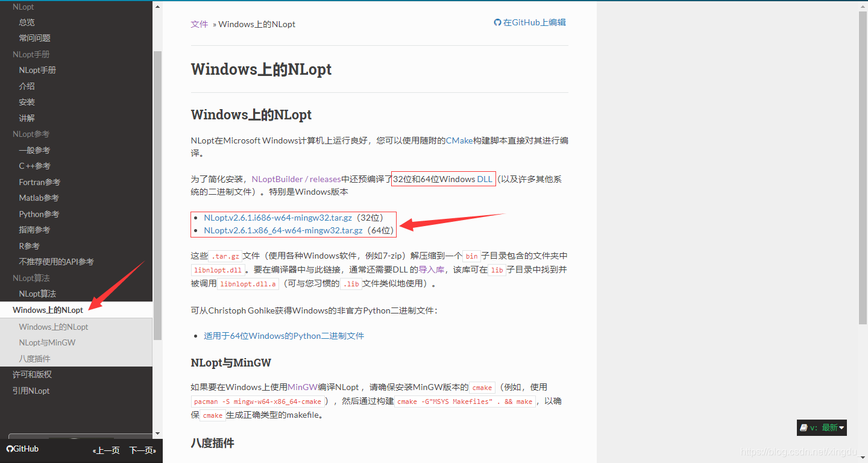Viewport: 868px width, 463px height.
Task: Open 许可和版权 from the sidebar
Action: (30, 374)
